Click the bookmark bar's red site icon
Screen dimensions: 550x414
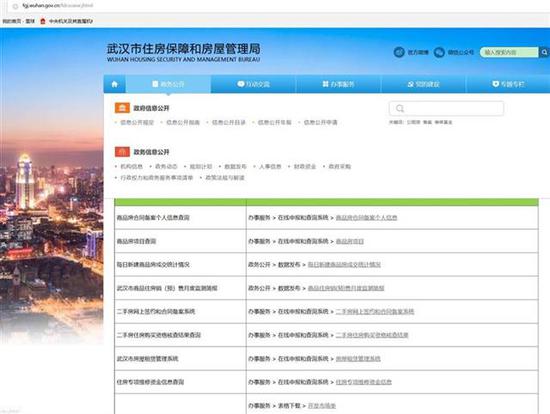tap(43, 21)
